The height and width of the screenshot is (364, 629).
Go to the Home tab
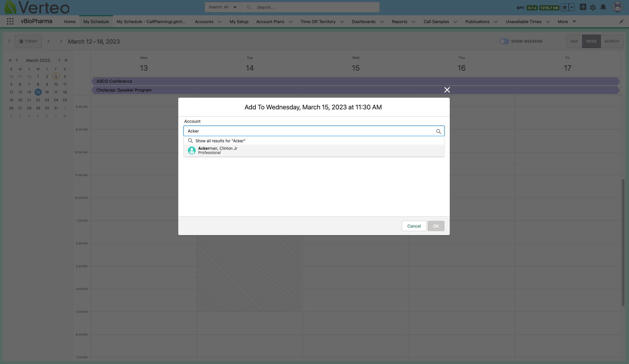[69, 22]
